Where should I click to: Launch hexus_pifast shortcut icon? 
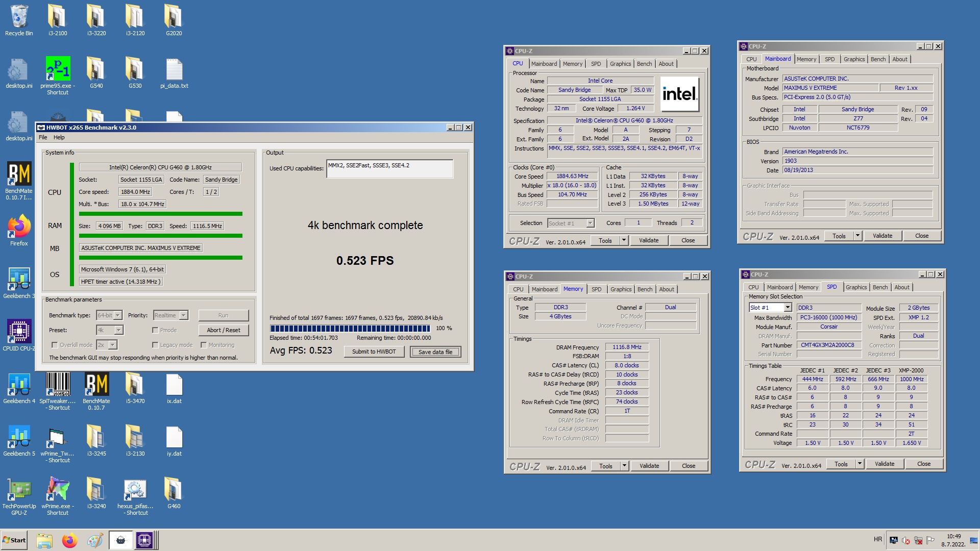pos(135,496)
